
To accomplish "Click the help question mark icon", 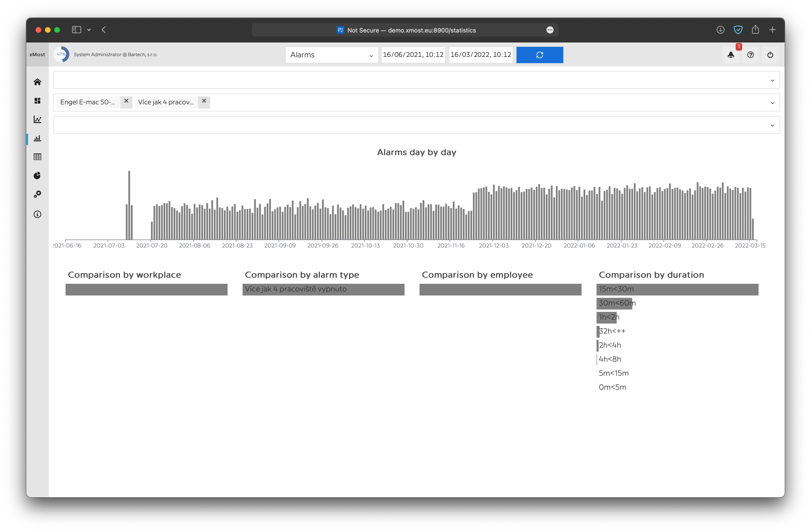I will tap(750, 55).
